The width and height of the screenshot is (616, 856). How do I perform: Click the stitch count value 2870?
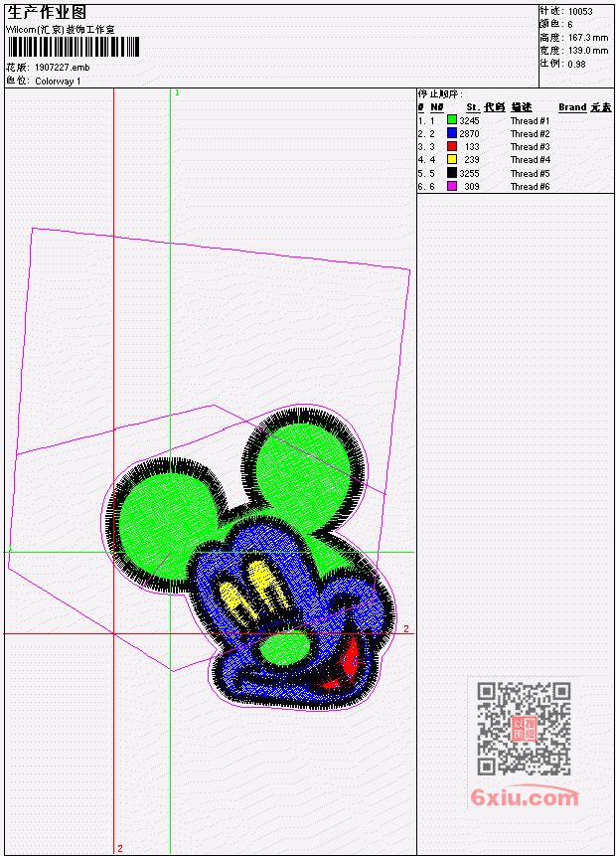tap(469, 134)
